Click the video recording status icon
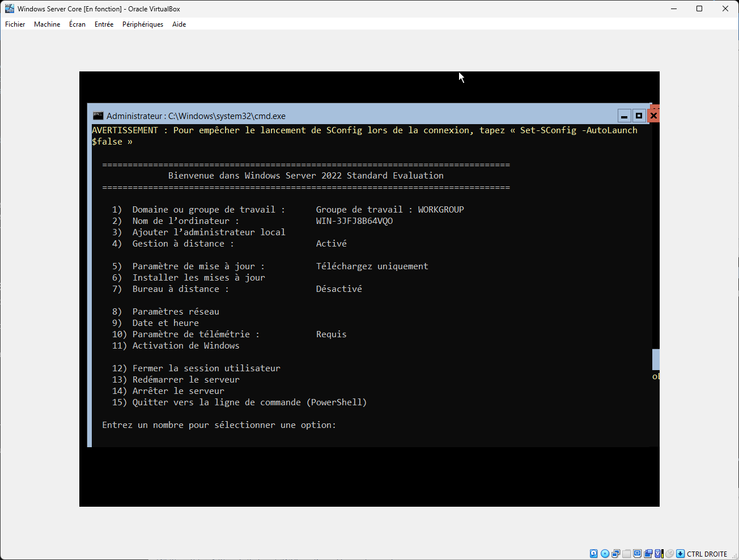Image resolution: width=739 pixels, height=560 pixels. 648,554
